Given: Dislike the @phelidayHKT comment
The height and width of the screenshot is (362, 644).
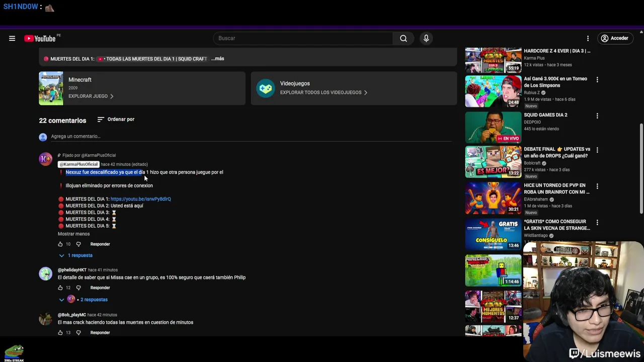Looking at the screenshot, I should (78, 288).
